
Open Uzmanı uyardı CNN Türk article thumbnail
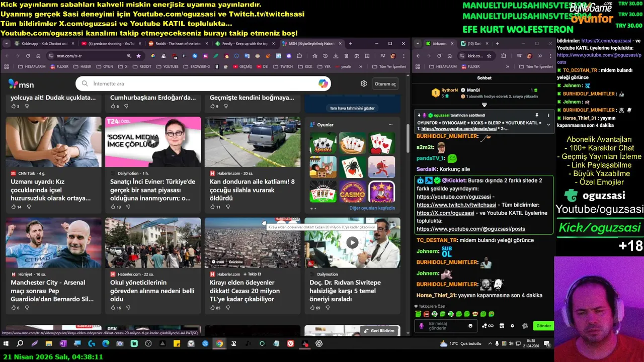coord(53,142)
